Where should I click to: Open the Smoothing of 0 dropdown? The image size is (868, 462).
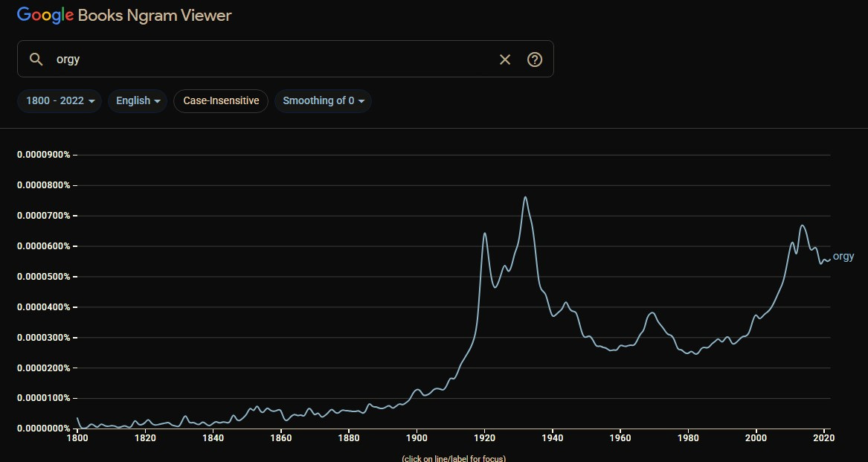(x=324, y=101)
